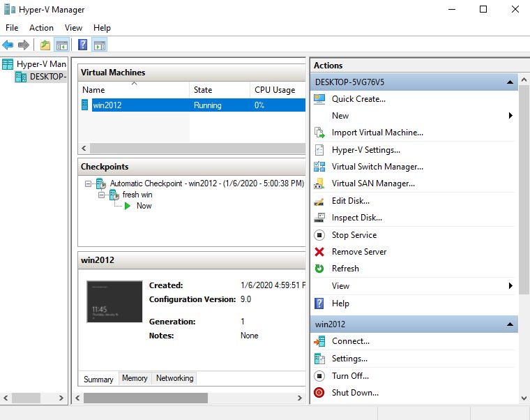
Task: Click the Quick Create monitor icon
Action: click(x=319, y=99)
